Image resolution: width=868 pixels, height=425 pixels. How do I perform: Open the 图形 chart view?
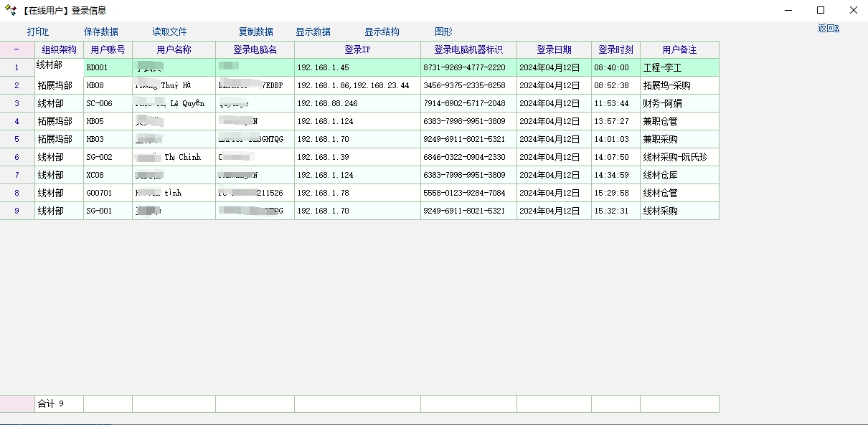(443, 32)
